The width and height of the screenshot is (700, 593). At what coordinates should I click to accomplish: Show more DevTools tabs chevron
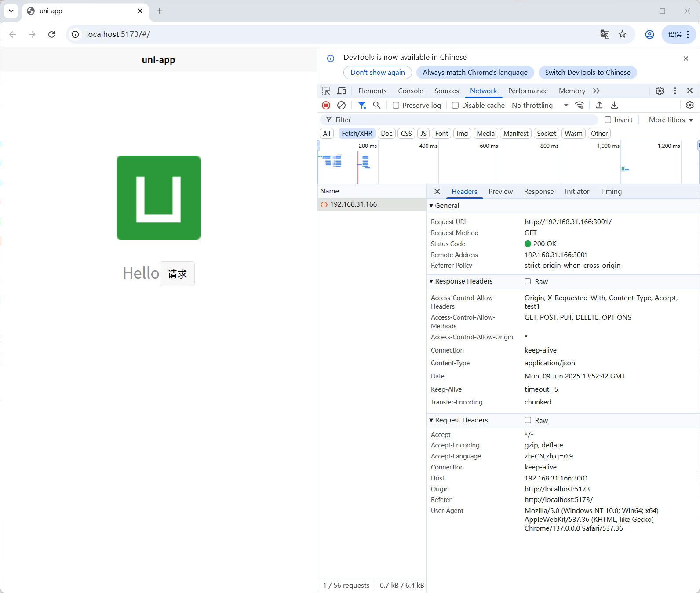tap(596, 91)
